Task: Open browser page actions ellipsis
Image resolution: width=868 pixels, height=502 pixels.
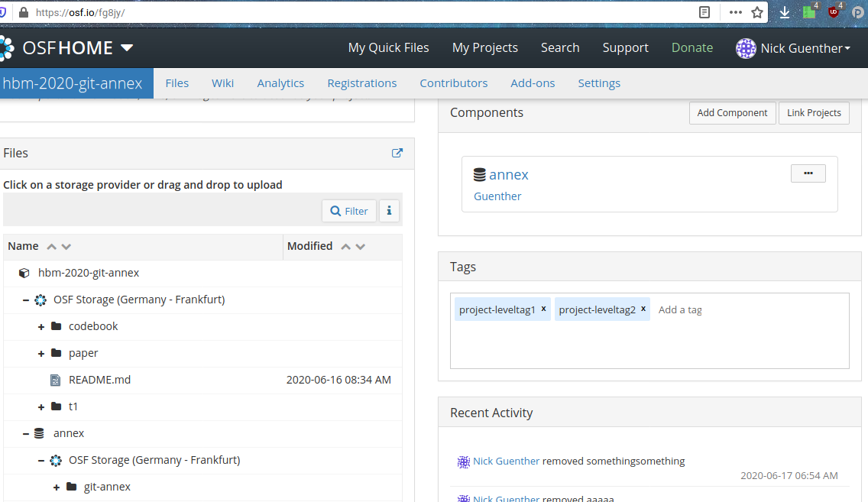Action: (x=735, y=12)
